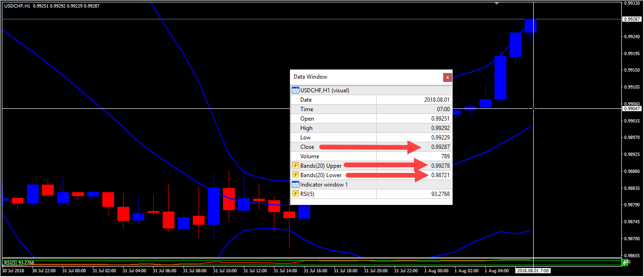The image size is (644, 277).
Task: Click the 0.99105 price axis label
Action: tap(632, 87)
